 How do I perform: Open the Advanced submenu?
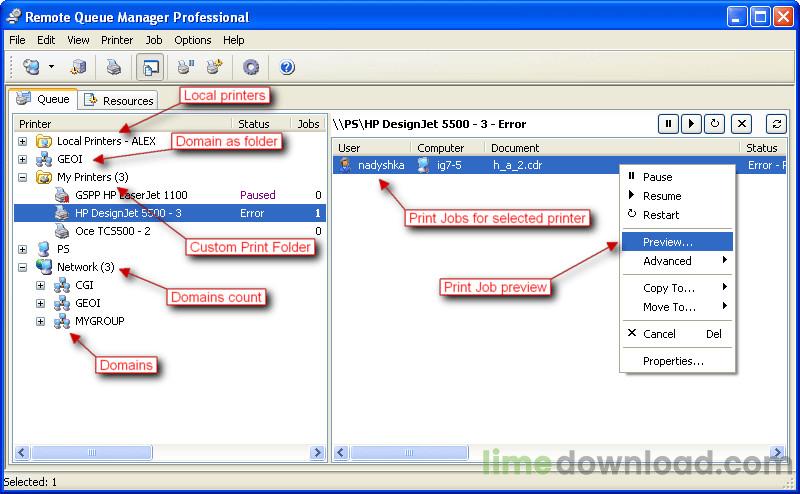[x=678, y=261]
